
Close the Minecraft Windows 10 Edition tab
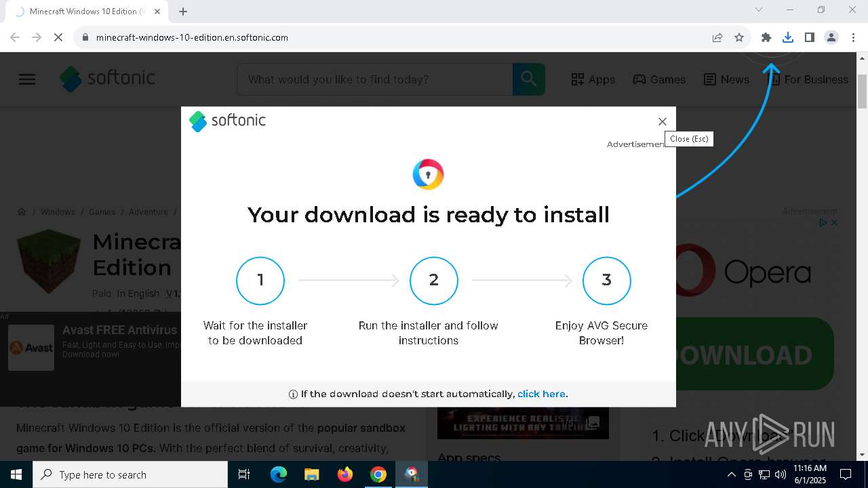[x=158, y=12]
